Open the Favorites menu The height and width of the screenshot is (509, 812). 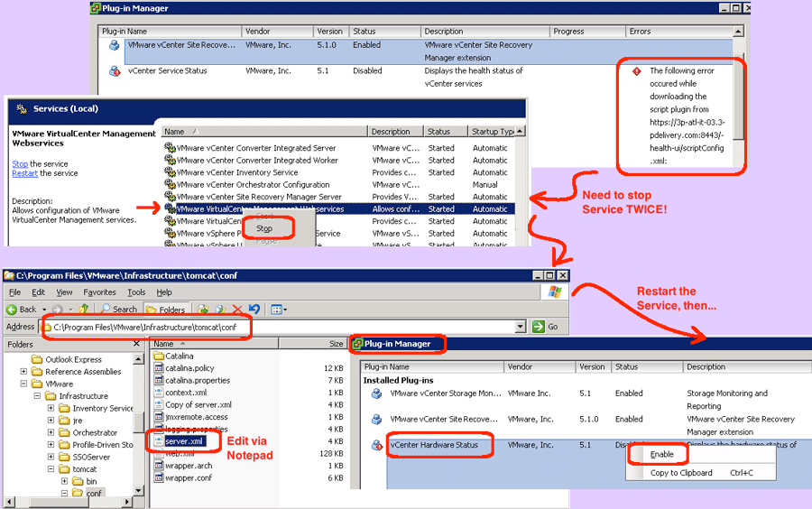[99, 292]
